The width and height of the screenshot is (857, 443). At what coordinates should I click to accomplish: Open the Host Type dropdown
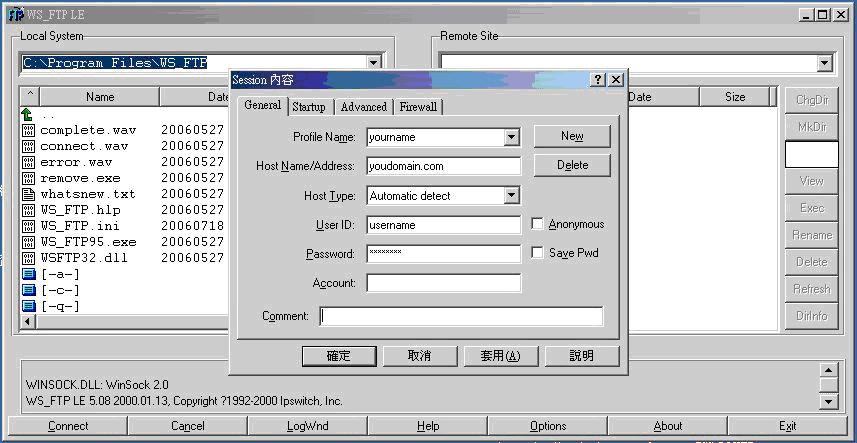coord(512,195)
